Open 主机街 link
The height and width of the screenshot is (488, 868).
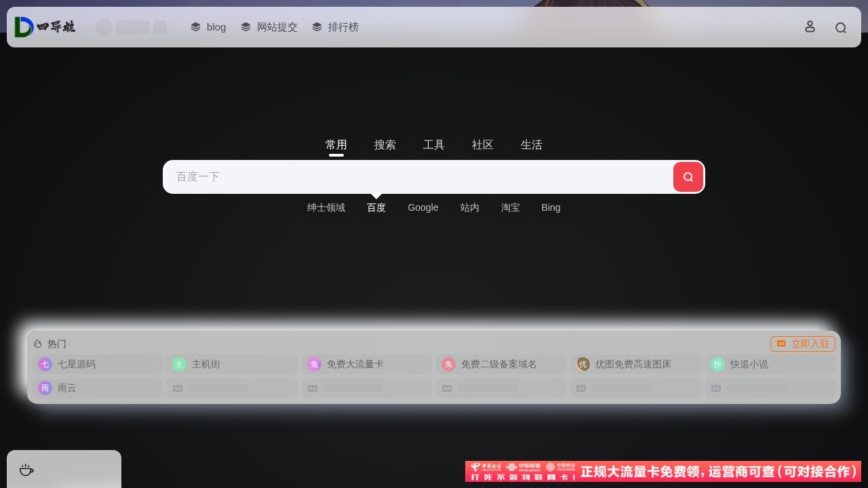coord(232,364)
